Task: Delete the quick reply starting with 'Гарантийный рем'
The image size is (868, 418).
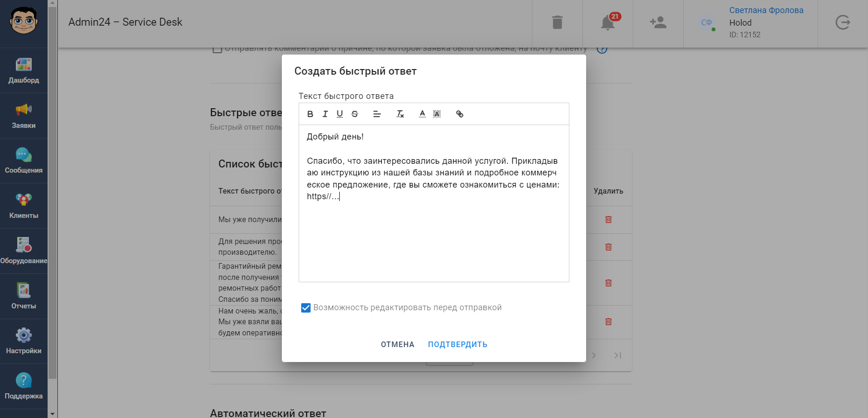Action: pyautogui.click(x=609, y=283)
